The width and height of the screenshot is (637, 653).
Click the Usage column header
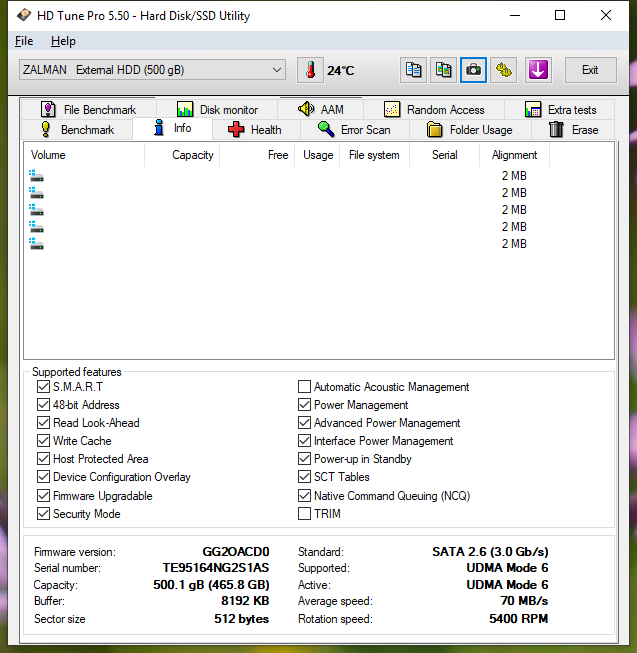pyautogui.click(x=317, y=155)
